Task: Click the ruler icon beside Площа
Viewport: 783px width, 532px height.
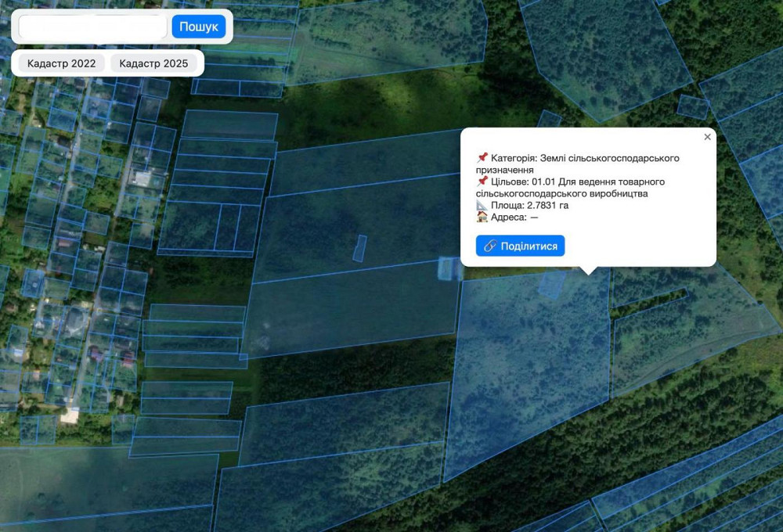Action: 482,205
